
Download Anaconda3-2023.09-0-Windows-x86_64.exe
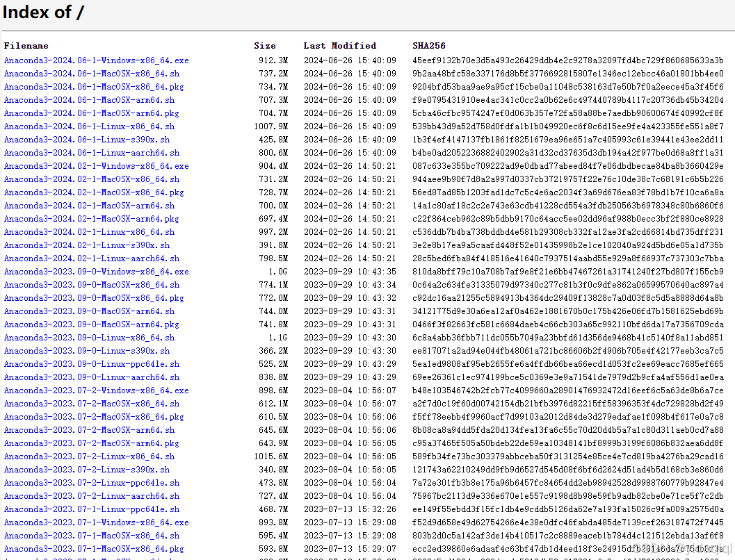(96, 272)
